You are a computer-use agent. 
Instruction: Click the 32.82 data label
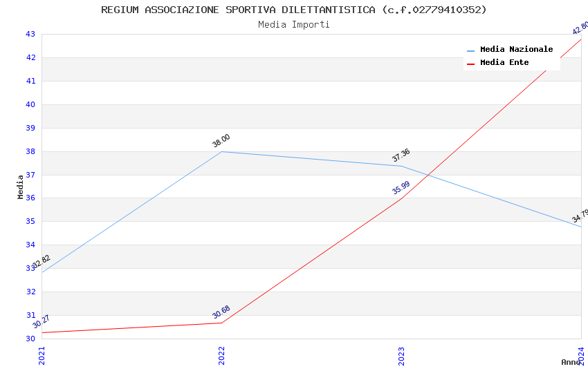click(42, 262)
